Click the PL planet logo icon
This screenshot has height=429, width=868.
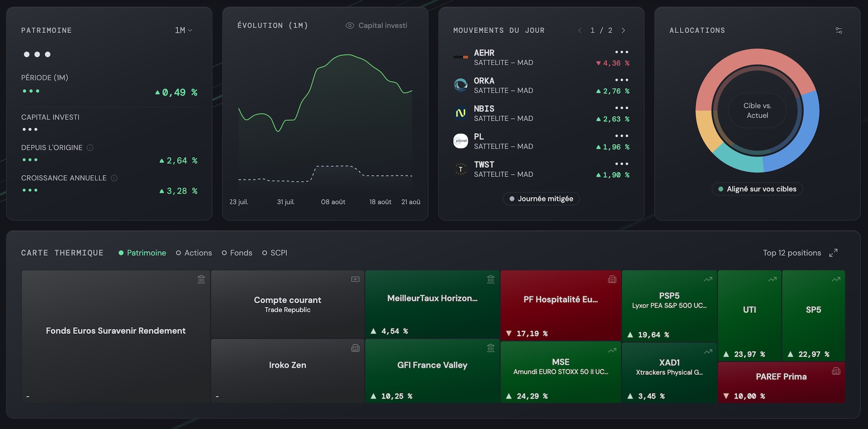[461, 141]
